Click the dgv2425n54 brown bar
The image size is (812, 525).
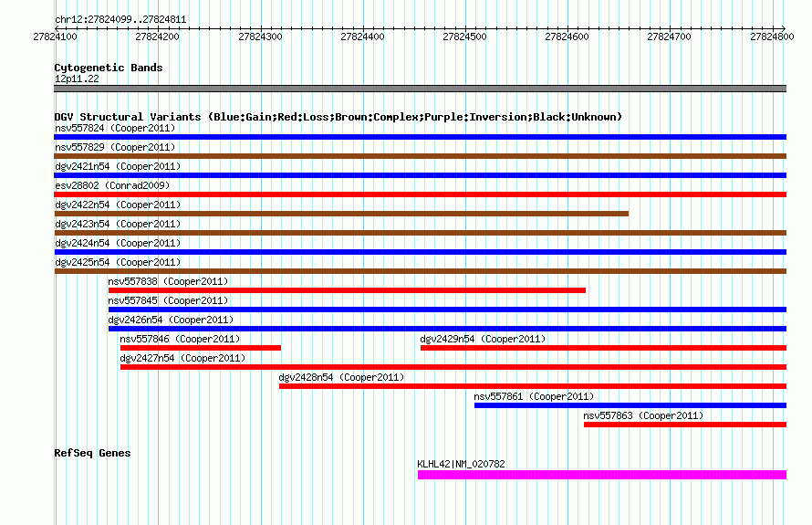pos(420,271)
